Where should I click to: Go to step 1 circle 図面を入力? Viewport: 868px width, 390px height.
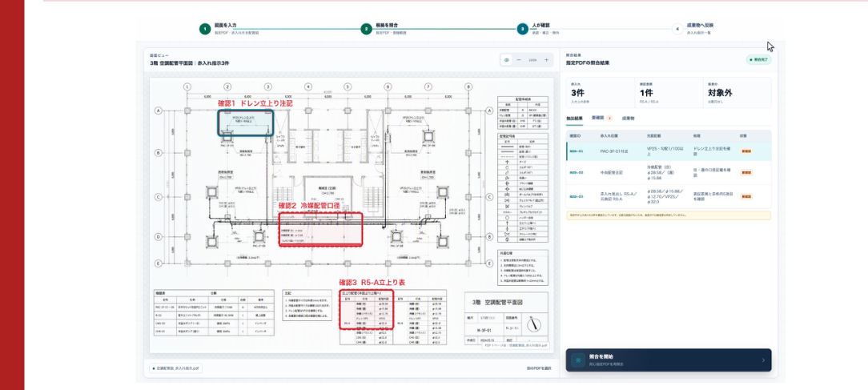click(x=205, y=29)
